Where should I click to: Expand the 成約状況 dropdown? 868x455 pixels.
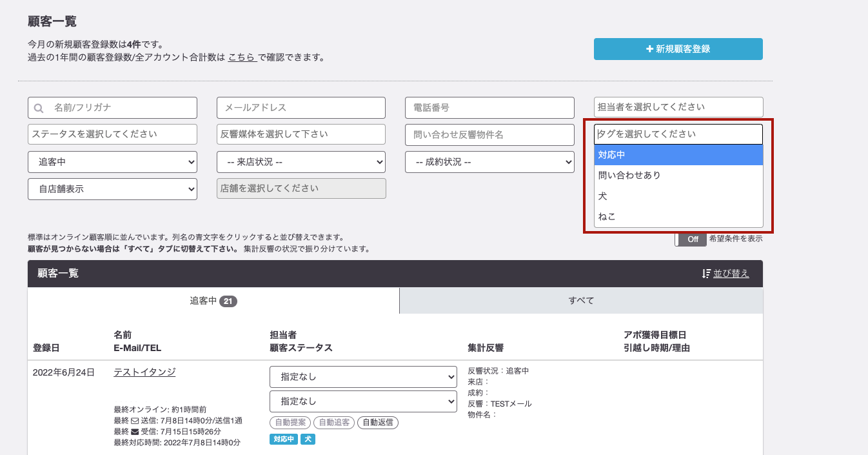(489, 162)
